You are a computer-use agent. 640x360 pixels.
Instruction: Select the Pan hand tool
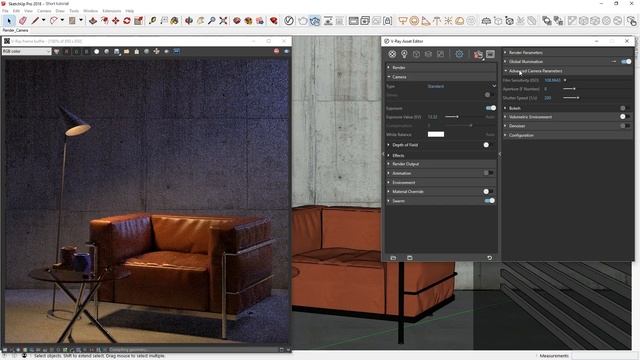200,20
